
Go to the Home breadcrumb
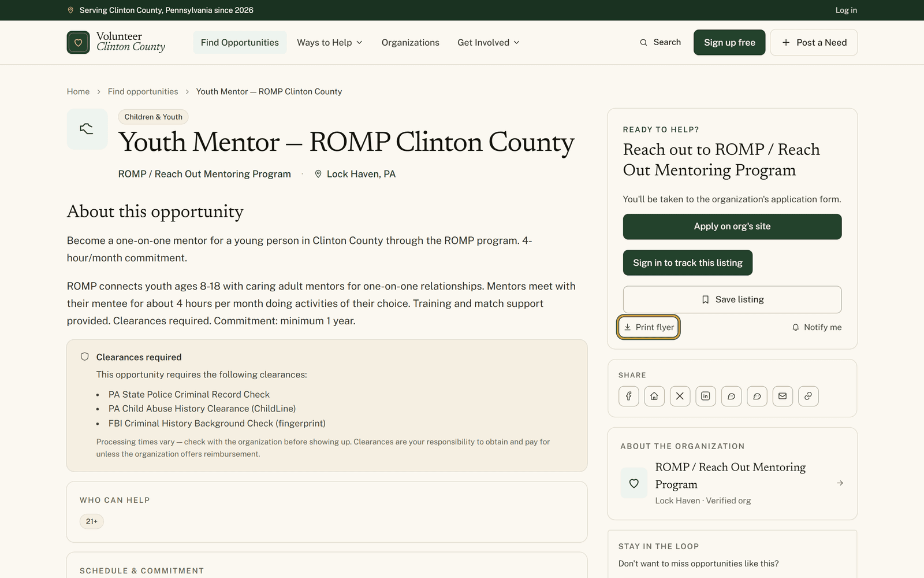78,91
